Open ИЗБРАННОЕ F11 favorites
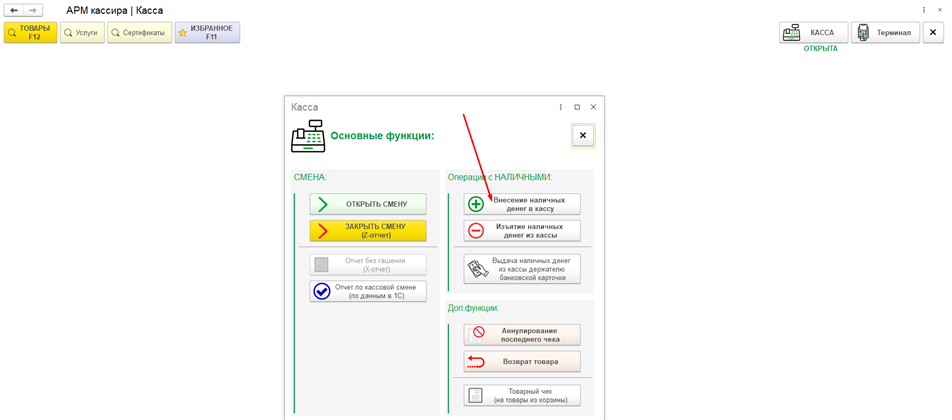 click(208, 33)
